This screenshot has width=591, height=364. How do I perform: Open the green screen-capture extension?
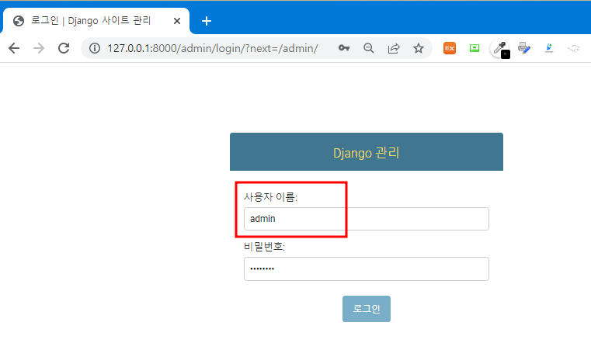click(x=475, y=48)
